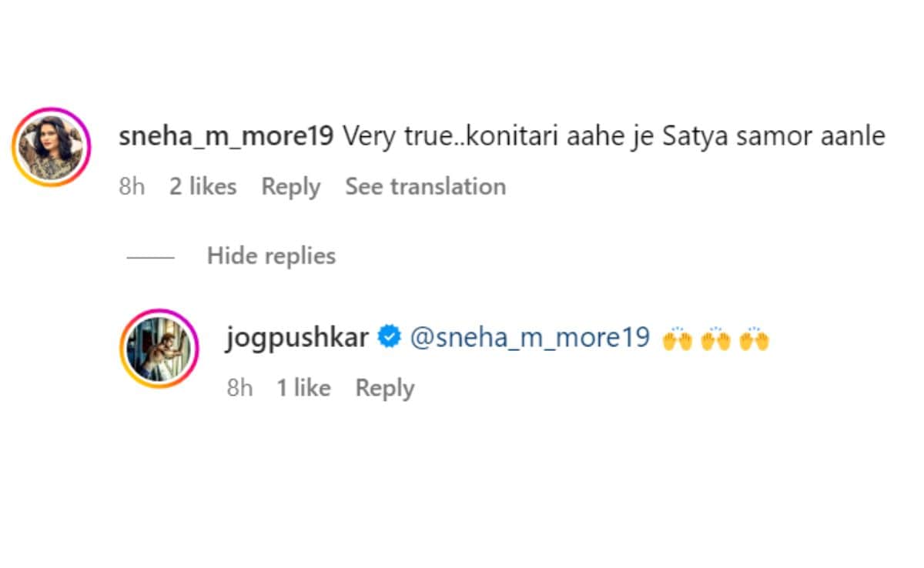Click the 8h timestamp beside '2 likes'
This screenshot has width=924, height=568.
132,186
